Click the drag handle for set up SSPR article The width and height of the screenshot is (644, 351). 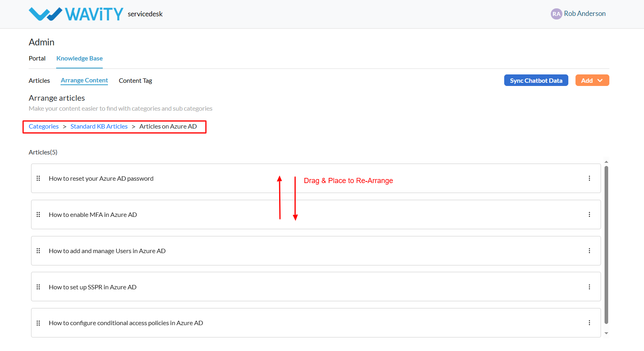click(x=38, y=287)
